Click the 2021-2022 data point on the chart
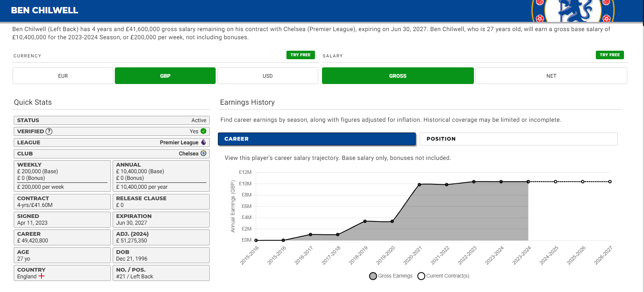This screenshot has height=292, width=644. [x=447, y=185]
